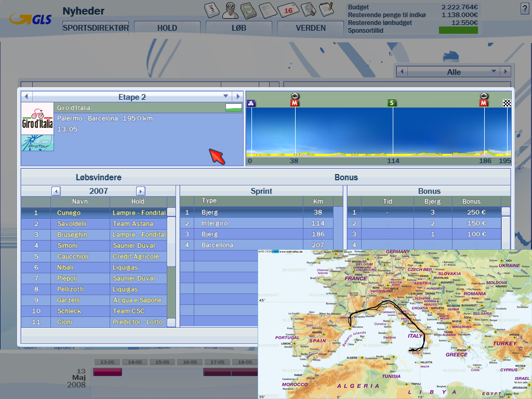Open mail envelope showing 16 messages
The width and height of the screenshot is (532, 399).
(288, 9)
